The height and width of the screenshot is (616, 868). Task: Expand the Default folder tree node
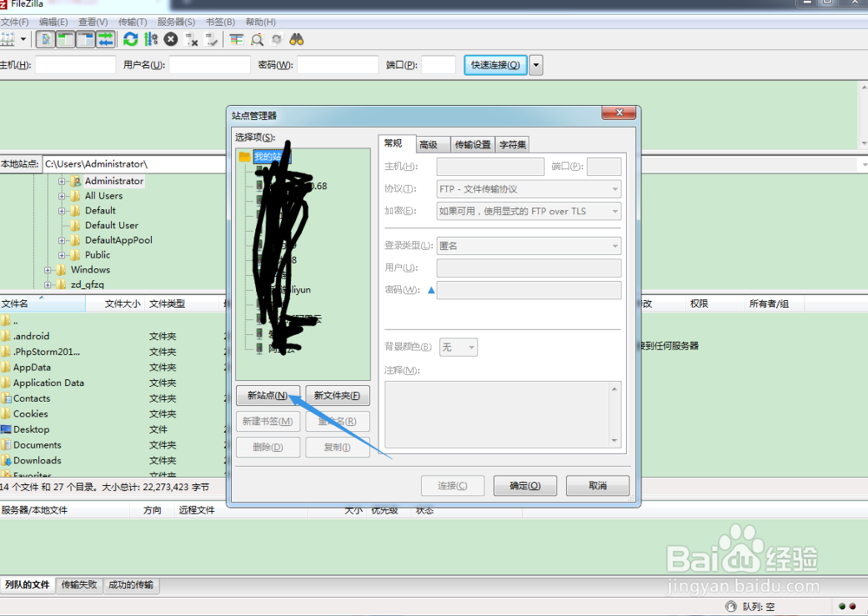(62, 211)
